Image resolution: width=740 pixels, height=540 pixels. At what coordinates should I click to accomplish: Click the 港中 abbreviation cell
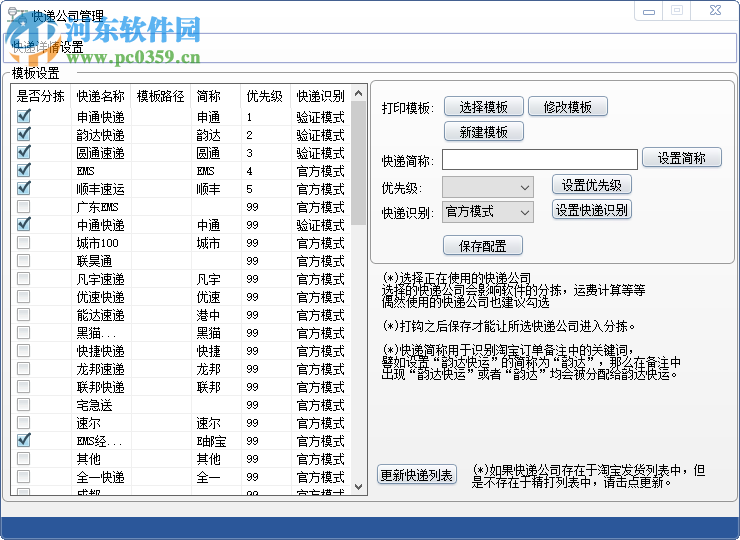209,315
